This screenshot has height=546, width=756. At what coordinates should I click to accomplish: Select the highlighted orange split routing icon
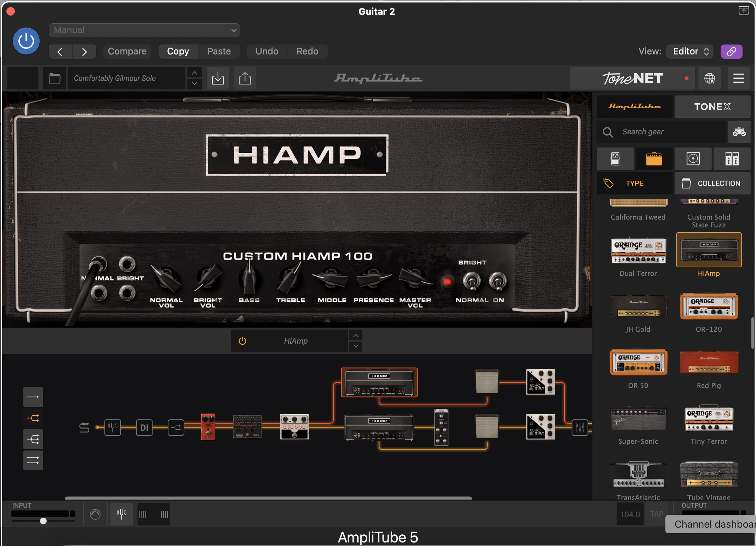coord(33,418)
